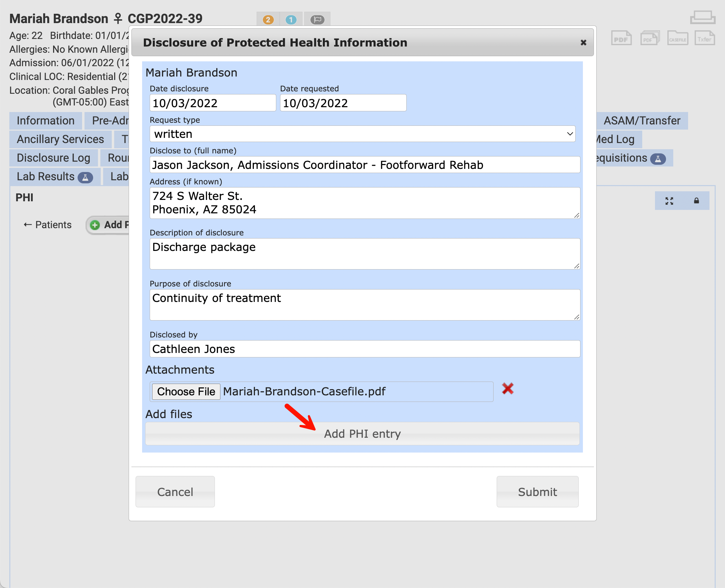The width and height of the screenshot is (725, 588).
Task: Toggle fullscreen expand icon in PHI panel
Action: [x=669, y=201]
